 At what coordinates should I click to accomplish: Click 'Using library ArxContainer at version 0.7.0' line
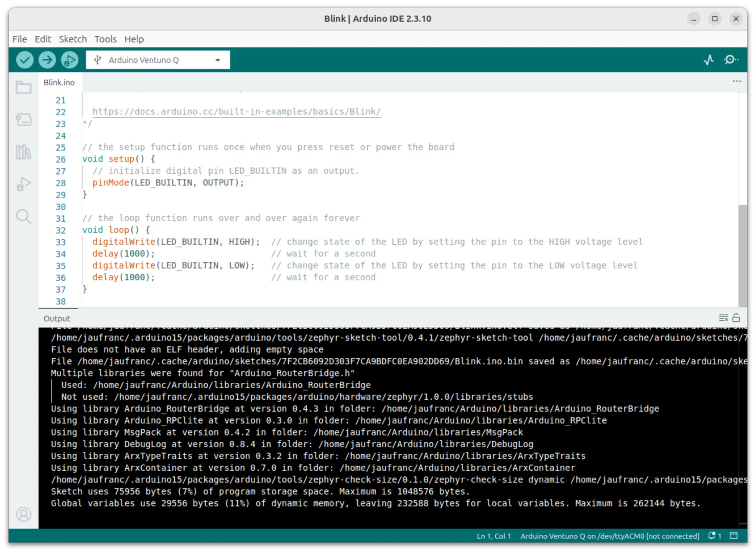pyautogui.click(x=313, y=468)
